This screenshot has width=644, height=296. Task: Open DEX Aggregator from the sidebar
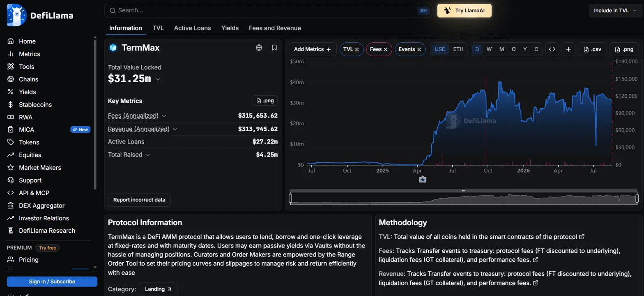click(x=41, y=206)
